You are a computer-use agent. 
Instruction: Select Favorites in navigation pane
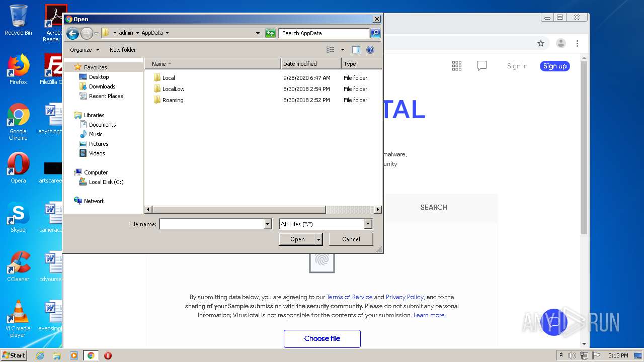[x=95, y=67]
